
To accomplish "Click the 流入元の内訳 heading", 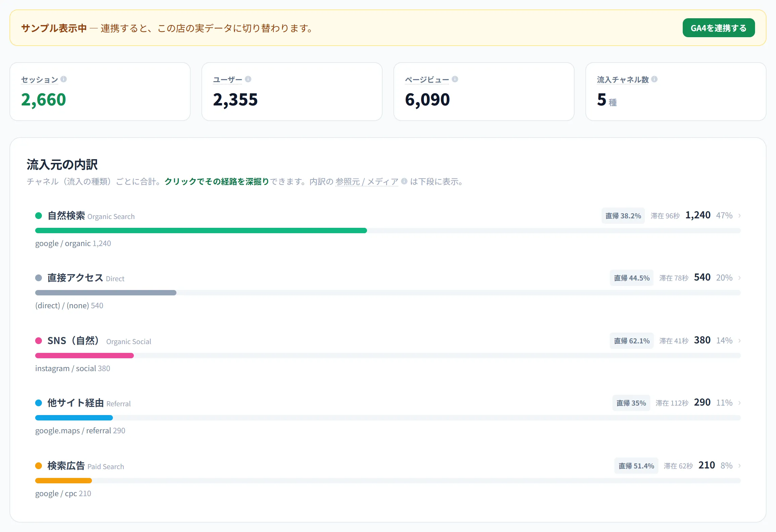I will pyautogui.click(x=62, y=165).
